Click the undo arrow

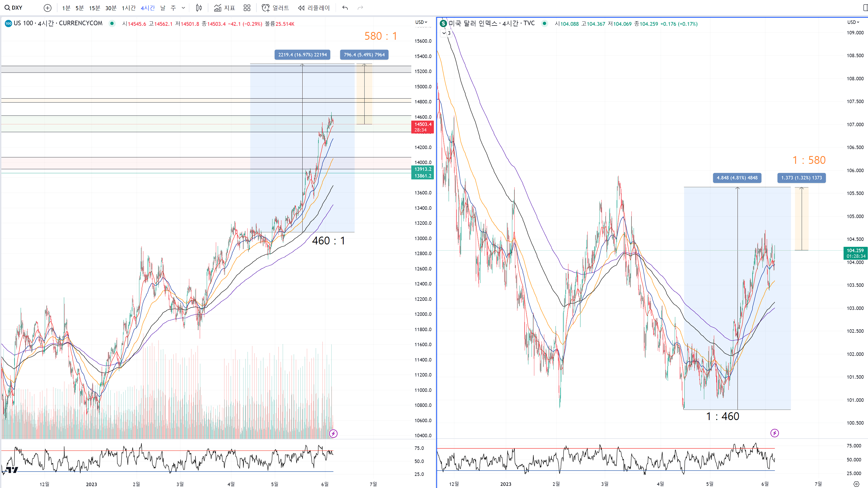pos(345,8)
